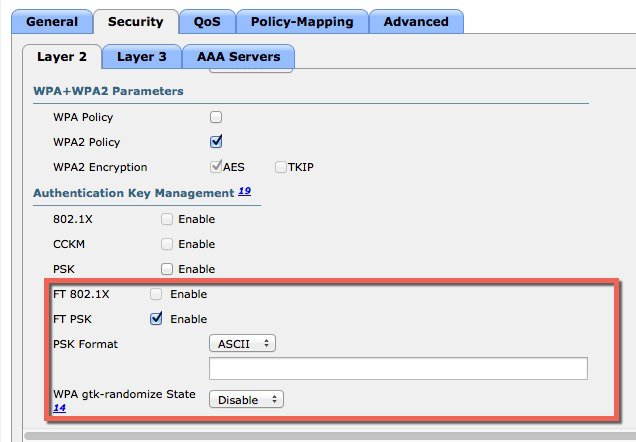Open the PSK Format ASCII dropdown
The height and width of the screenshot is (442, 636).
click(243, 343)
